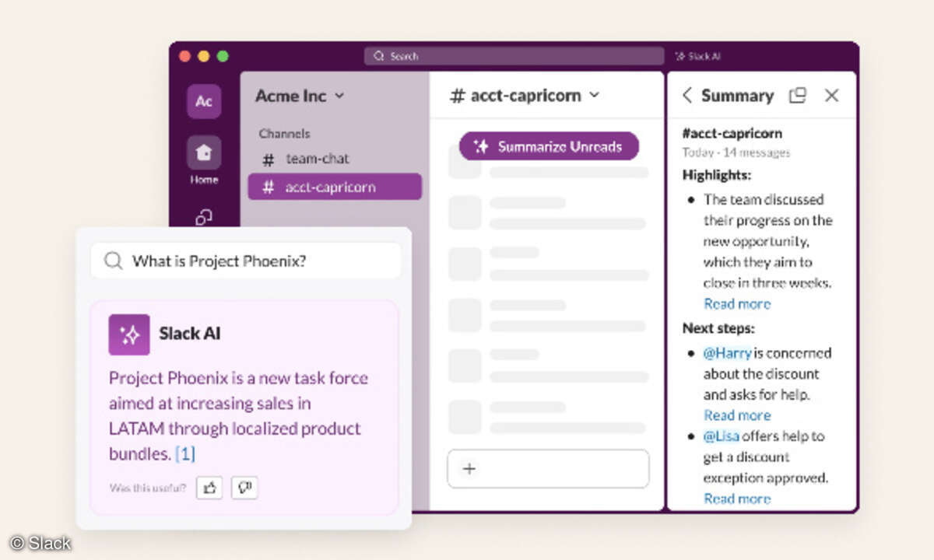Screen dimensions: 934x560
Task: Click the Slack AI sparkle logo in answer card
Action: (x=129, y=334)
